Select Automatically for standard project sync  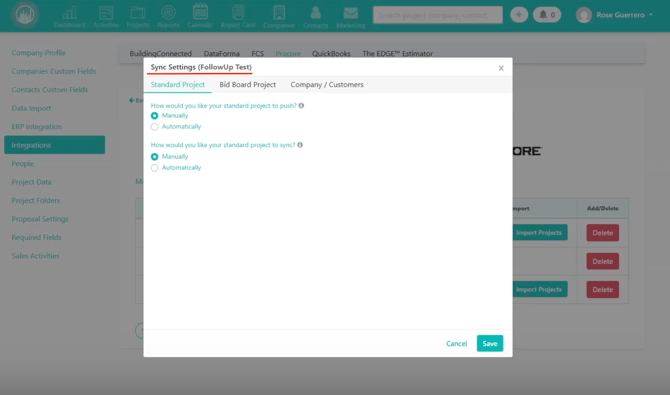coord(155,168)
